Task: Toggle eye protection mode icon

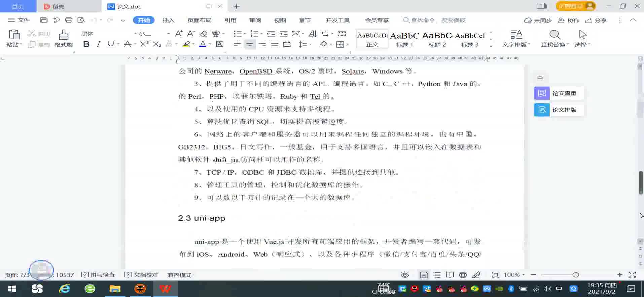Action: pyautogui.click(x=405, y=275)
